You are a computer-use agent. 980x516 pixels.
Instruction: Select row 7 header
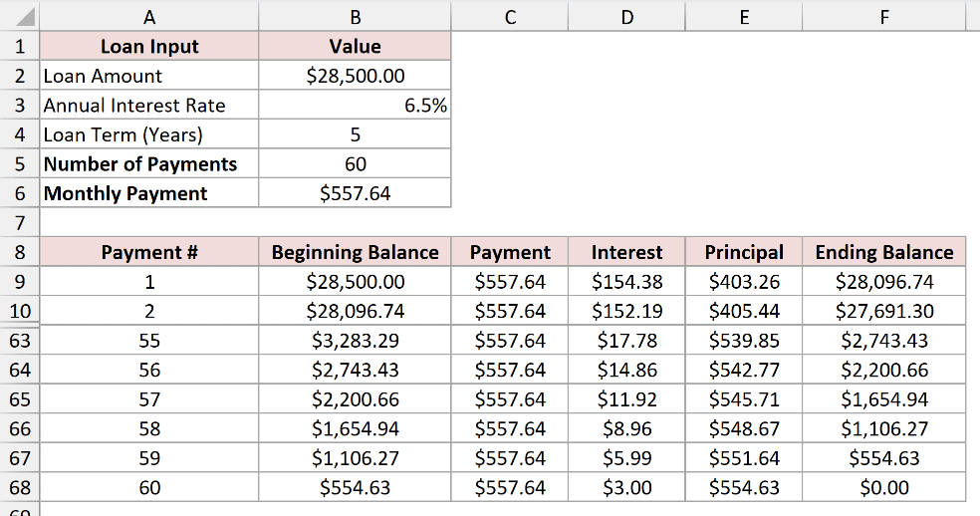(x=20, y=223)
